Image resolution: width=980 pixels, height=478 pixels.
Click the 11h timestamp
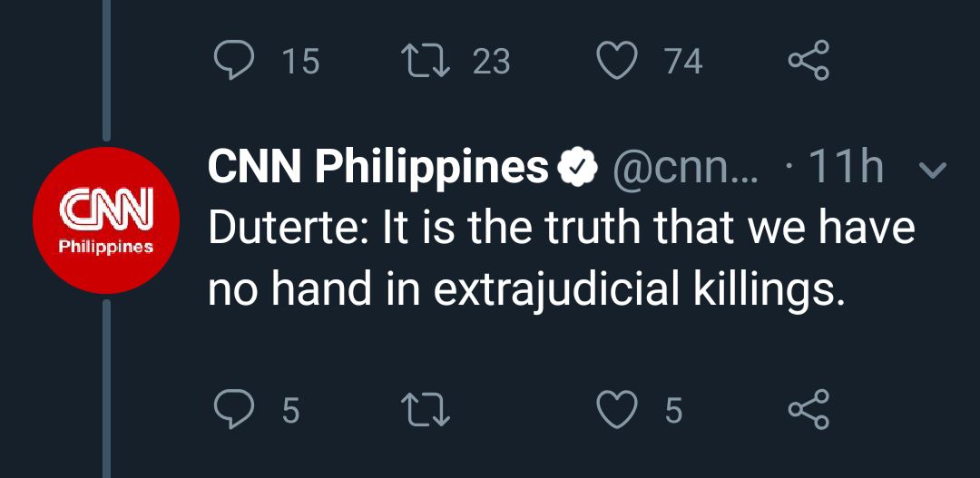pyautogui.click(x=844, y=167)
